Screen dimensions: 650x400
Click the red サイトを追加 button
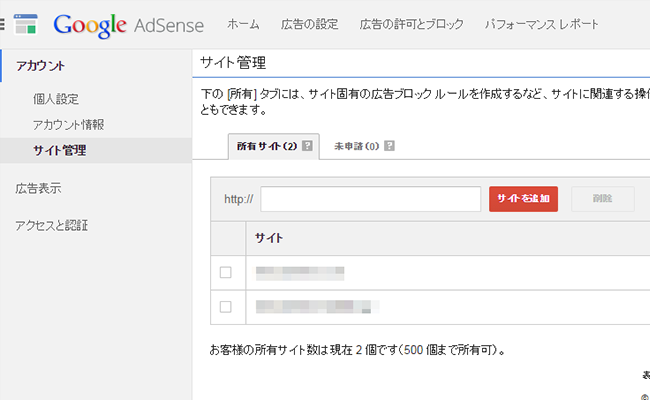point(523,199)
